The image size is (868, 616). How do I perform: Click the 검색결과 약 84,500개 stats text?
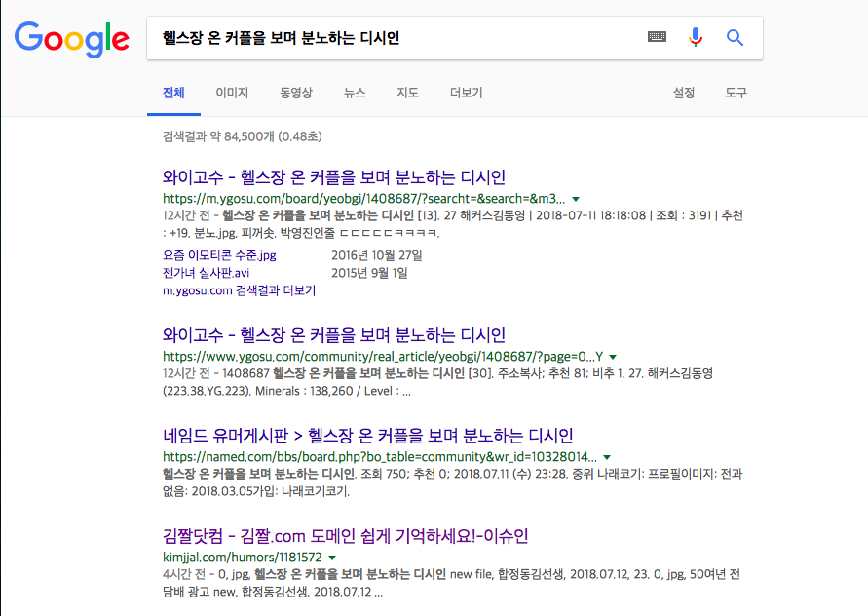pos(242,136)
